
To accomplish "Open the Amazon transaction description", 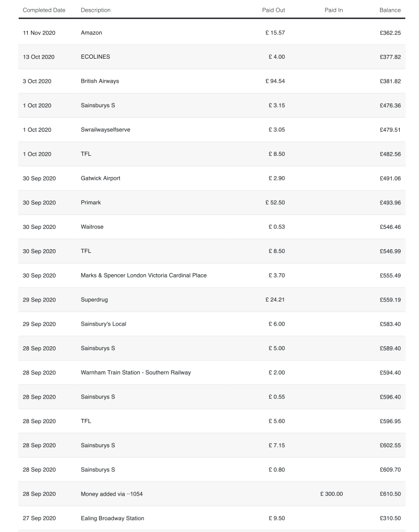I will click(x=91, y=33).
